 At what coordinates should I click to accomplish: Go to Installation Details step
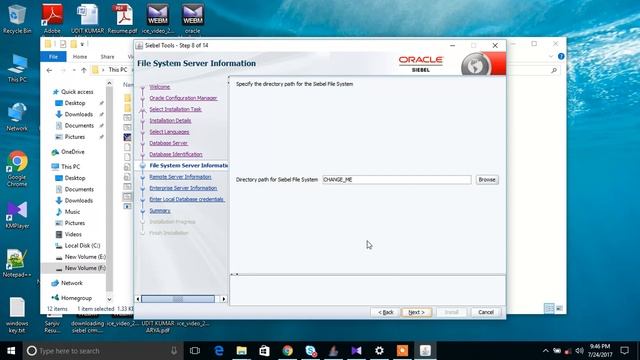click(170, 120)
